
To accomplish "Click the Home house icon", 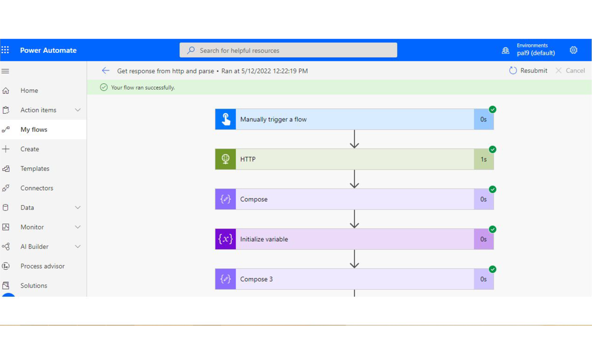I will click(6, 91).
